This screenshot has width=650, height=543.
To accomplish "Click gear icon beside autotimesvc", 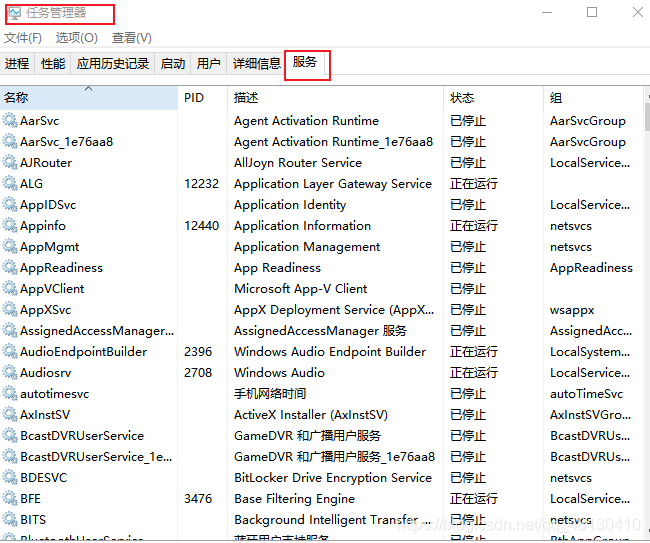I will pyautogui.click(x=10, y=393).
